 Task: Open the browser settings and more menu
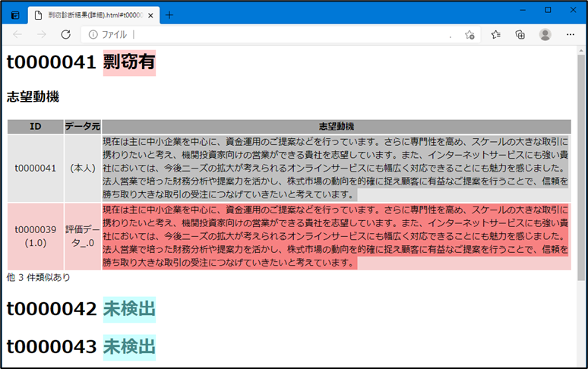pyautogui.click(x=570, y=35)
